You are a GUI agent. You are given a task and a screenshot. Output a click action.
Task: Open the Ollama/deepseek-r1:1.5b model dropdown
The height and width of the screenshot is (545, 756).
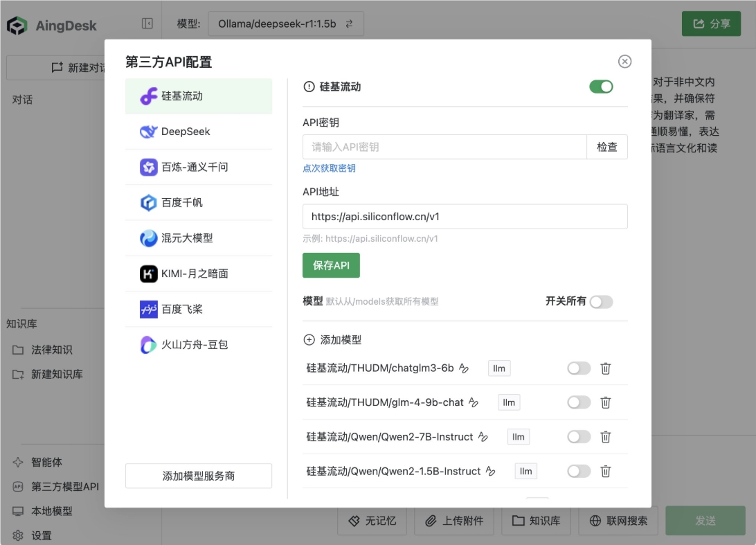tap(286, 23)
